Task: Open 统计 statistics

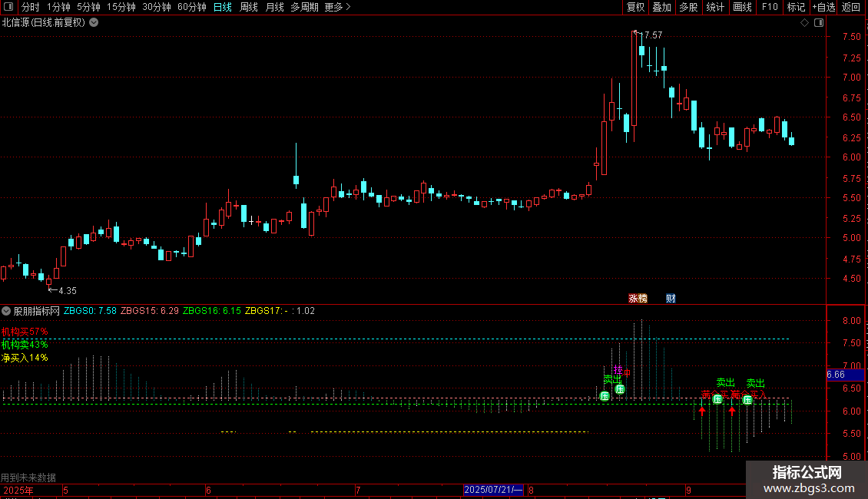Action: 715,7
